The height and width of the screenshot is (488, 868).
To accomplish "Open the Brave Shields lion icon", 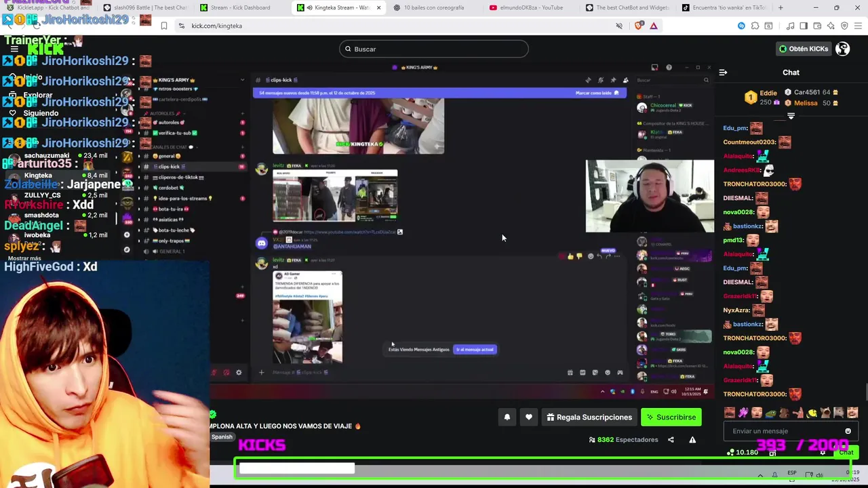I will pos(639,26).
